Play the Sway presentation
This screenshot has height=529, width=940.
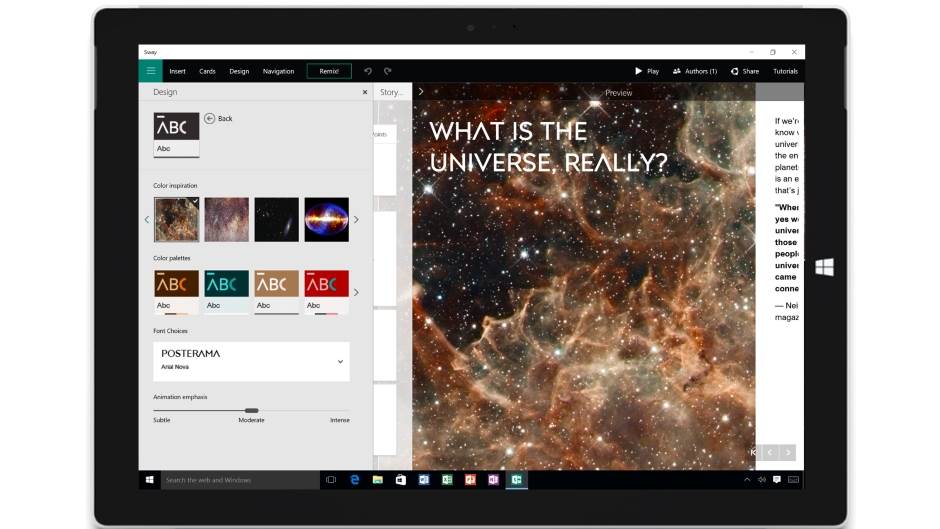[647, 71]
